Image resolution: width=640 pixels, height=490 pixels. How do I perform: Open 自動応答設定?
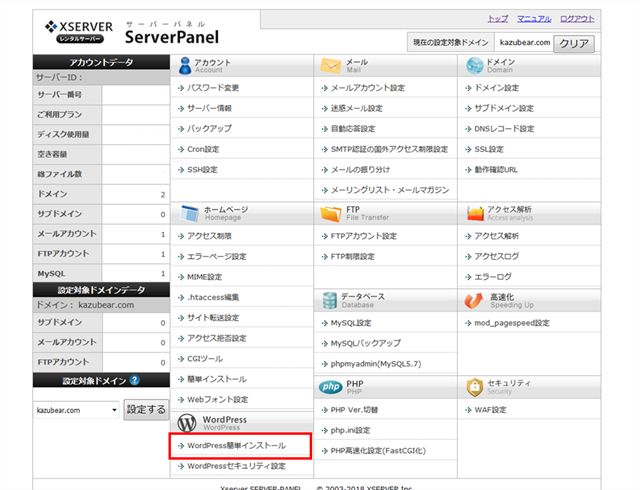tap(353, 128)
